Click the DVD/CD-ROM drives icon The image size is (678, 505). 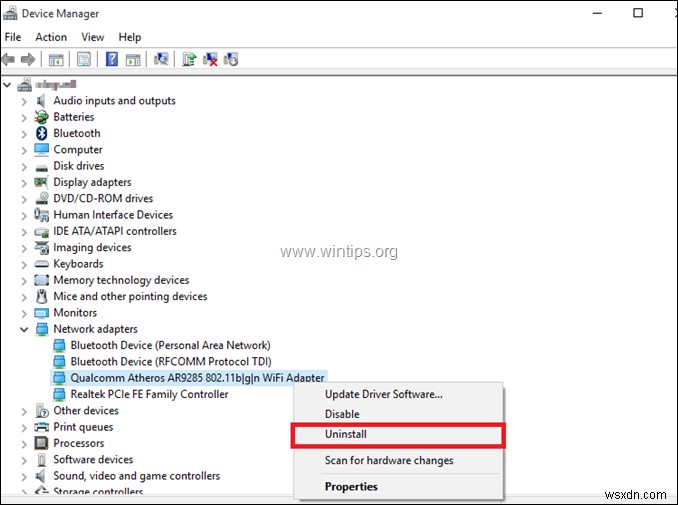coord(42,198)
